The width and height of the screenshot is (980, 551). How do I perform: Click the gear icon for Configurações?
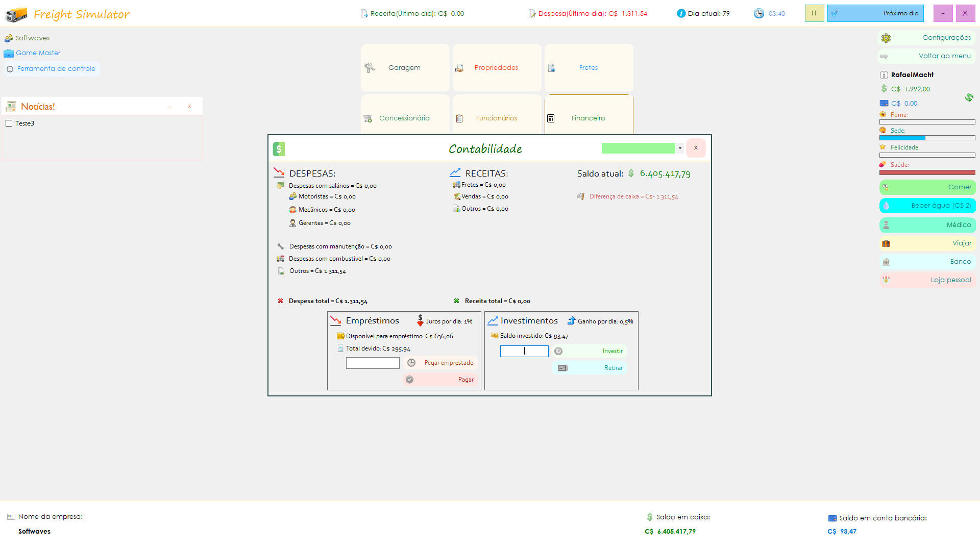tap(886, 38)
